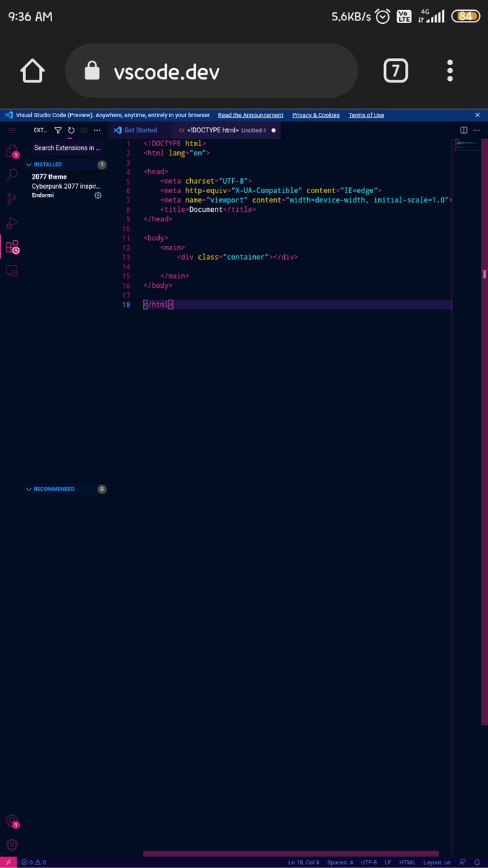Change language mode via HTML status item
The height and width of the screenshot is (868, 488).
pyautogui.click(x=407, y=862)
